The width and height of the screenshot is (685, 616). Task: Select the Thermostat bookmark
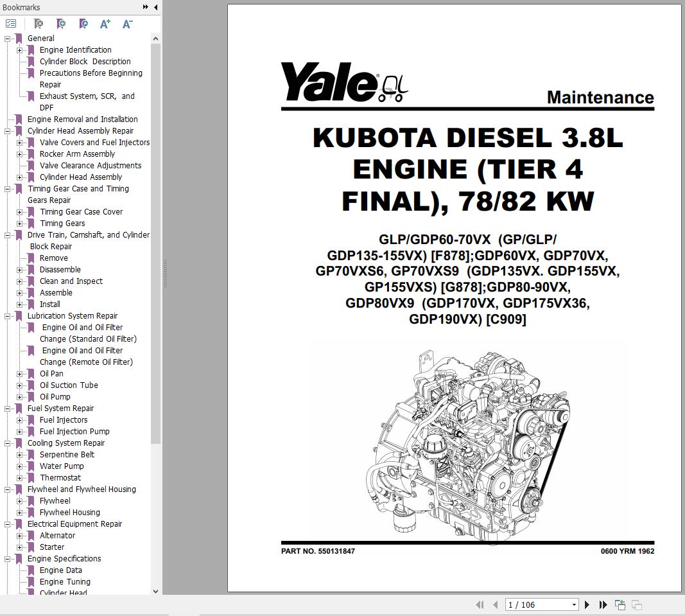click(x=60, y=478)
